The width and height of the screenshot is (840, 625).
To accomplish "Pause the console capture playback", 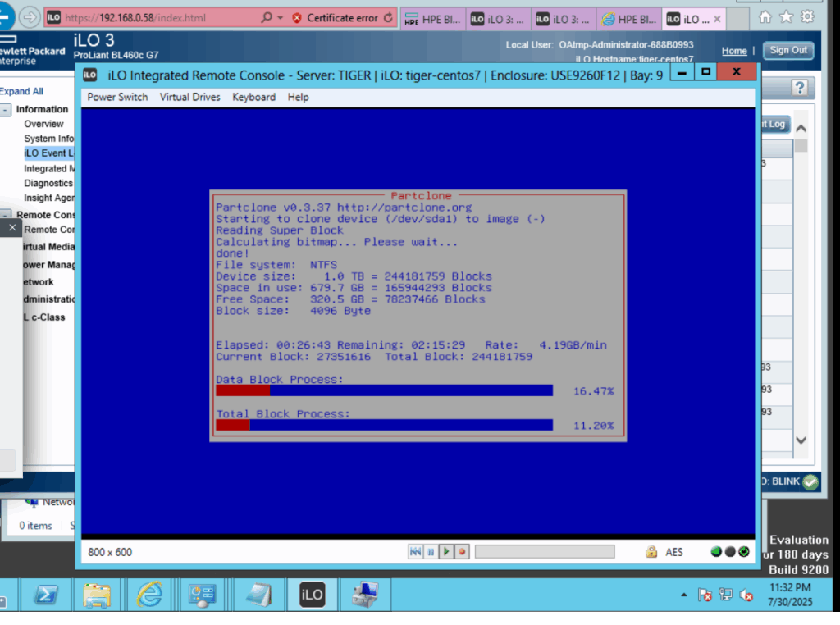I will click(x=431, y=552).
